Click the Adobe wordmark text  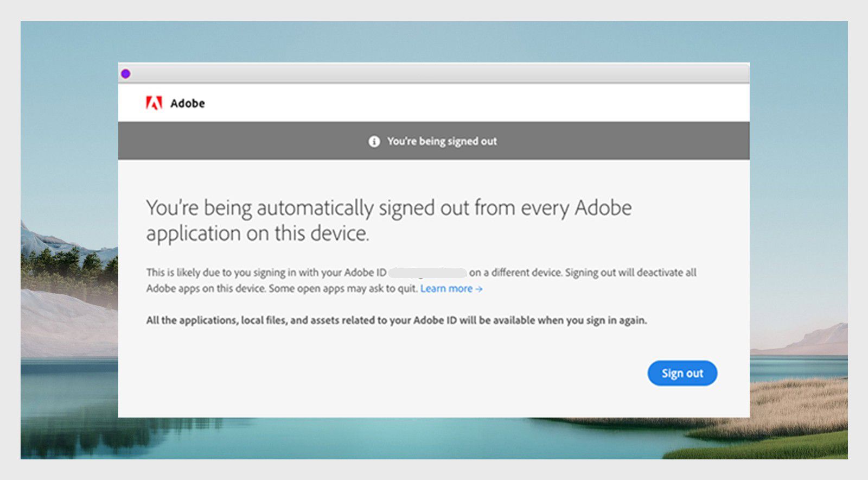pos(188,103)
